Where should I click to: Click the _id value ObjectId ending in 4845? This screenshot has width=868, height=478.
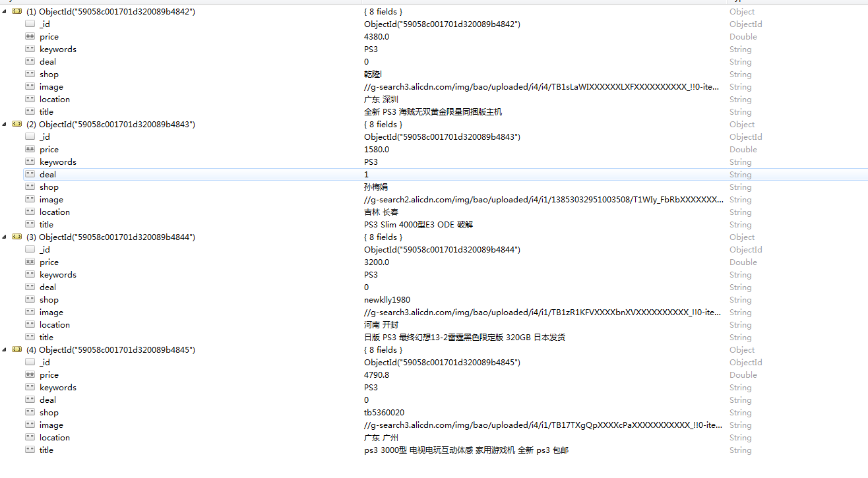443,363
